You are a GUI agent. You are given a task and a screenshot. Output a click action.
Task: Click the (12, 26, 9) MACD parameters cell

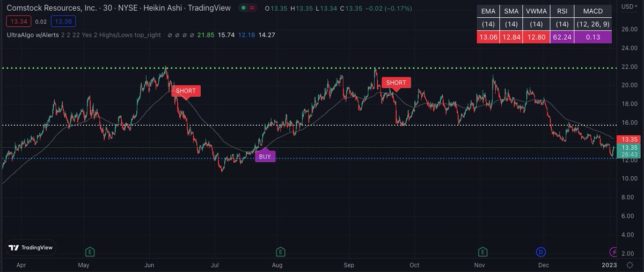pyautogui.click(x=592, y=24)
